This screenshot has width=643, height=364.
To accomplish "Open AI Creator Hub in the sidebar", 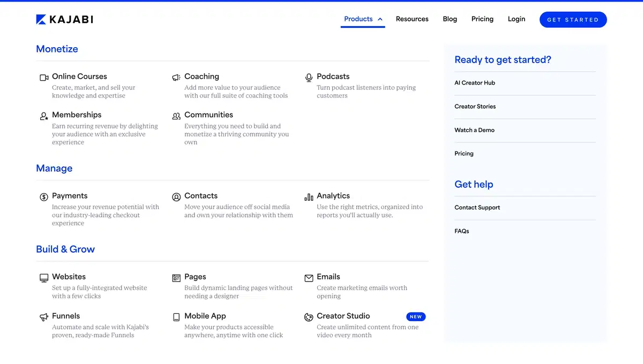I will [x=475, y=83].
